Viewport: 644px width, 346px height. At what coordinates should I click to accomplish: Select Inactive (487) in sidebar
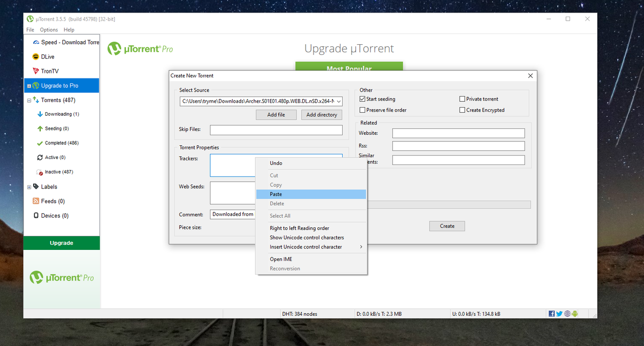(x=59, y=172)
